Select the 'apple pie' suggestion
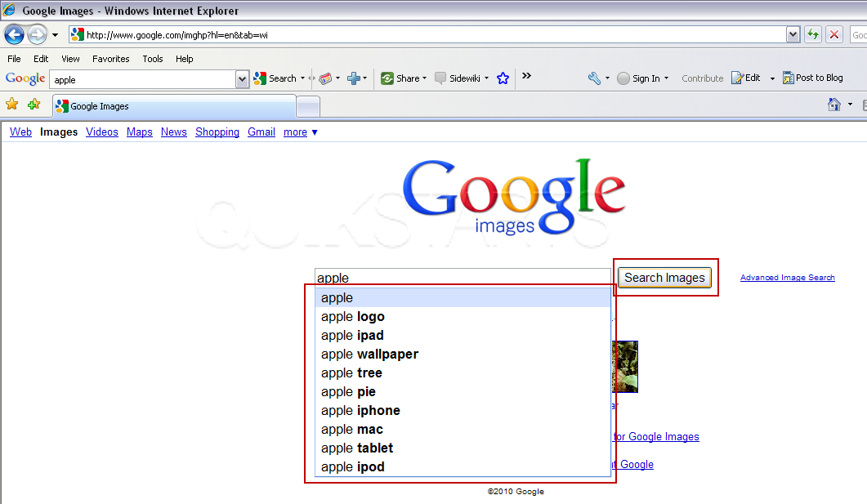This screenshot has width=867, height=504. click(x=463, y=392)
